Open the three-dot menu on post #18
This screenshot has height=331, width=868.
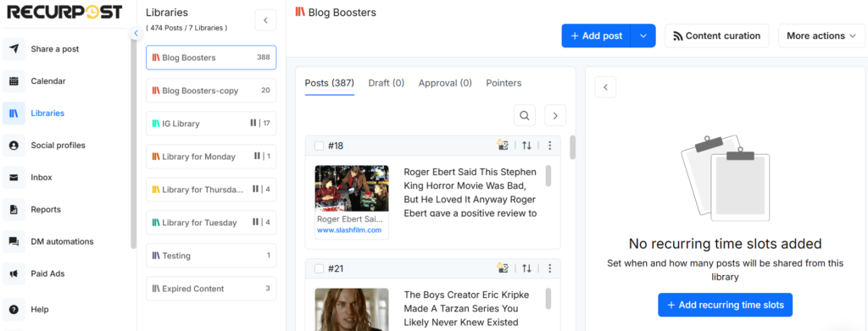coord(549,146)
